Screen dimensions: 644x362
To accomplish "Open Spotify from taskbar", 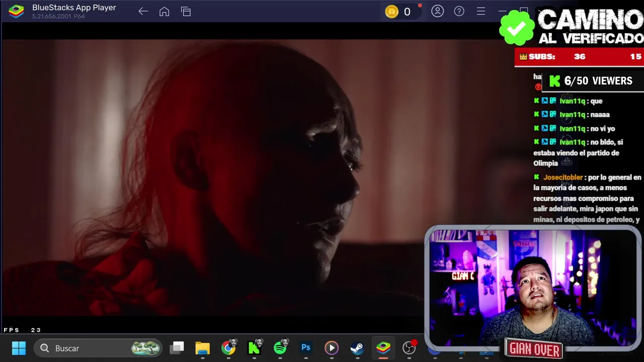I will [281, 347].
